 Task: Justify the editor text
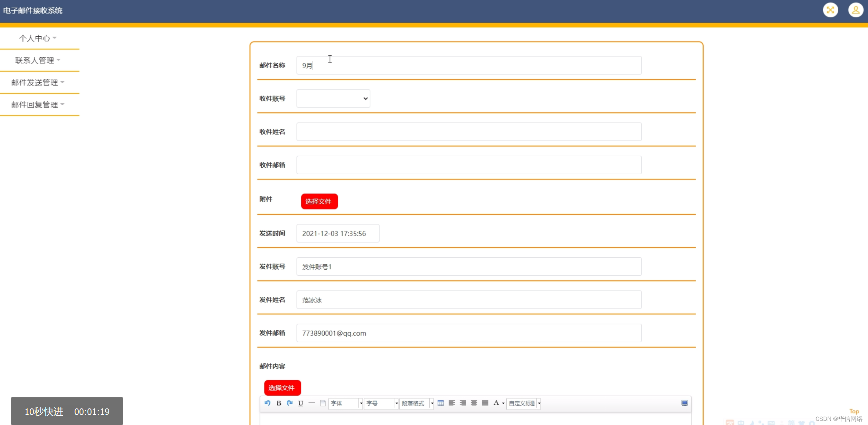coord(485,403)
